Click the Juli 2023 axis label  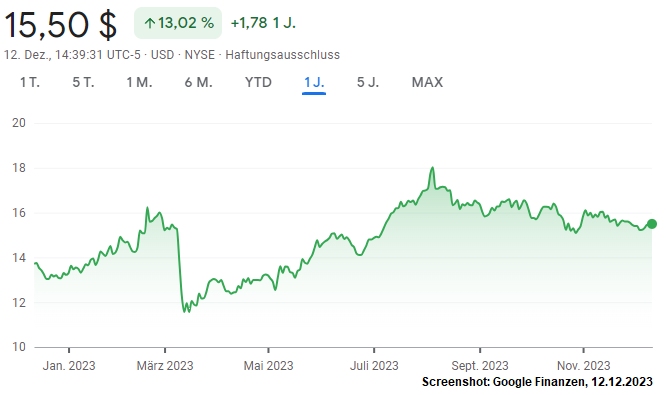(x=374, y=366)
